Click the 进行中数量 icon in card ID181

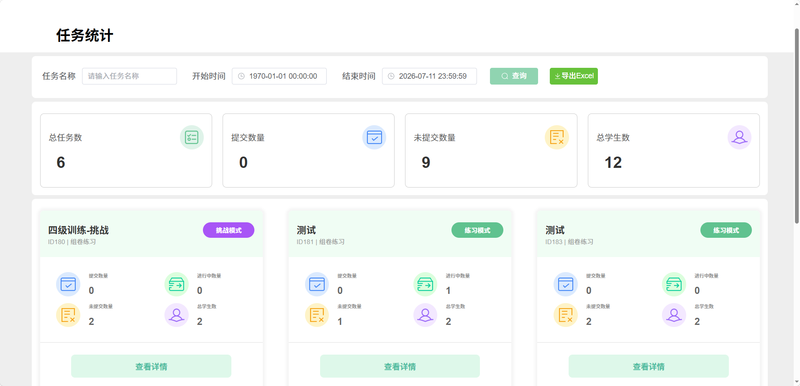425,284
